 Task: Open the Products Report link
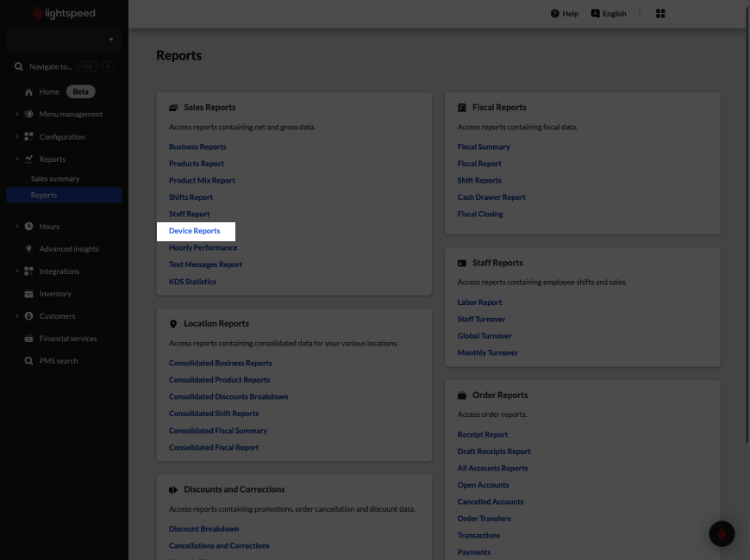(x=196, y=164)
